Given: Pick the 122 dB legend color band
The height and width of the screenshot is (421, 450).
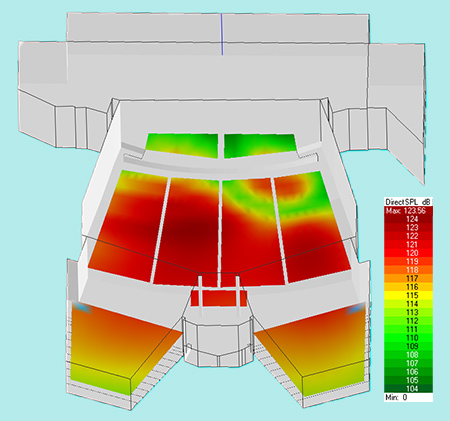Looking at the screenshot, I should (408, 236).
